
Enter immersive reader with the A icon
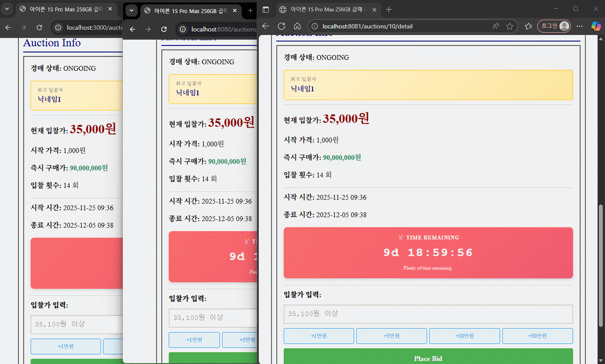click(495, 26)
